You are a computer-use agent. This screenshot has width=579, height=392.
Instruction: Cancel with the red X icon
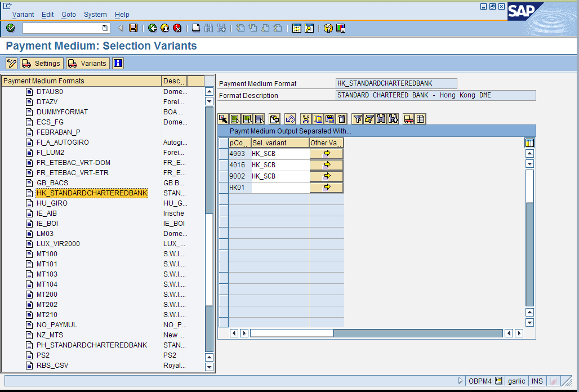[177, 27]
